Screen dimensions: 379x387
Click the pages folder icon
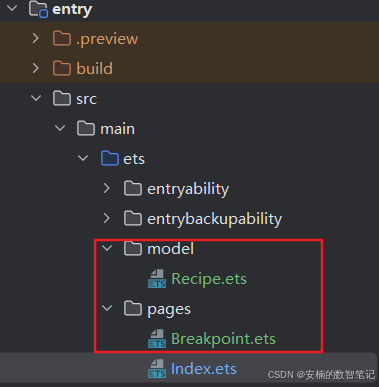[x=133, y=308]
